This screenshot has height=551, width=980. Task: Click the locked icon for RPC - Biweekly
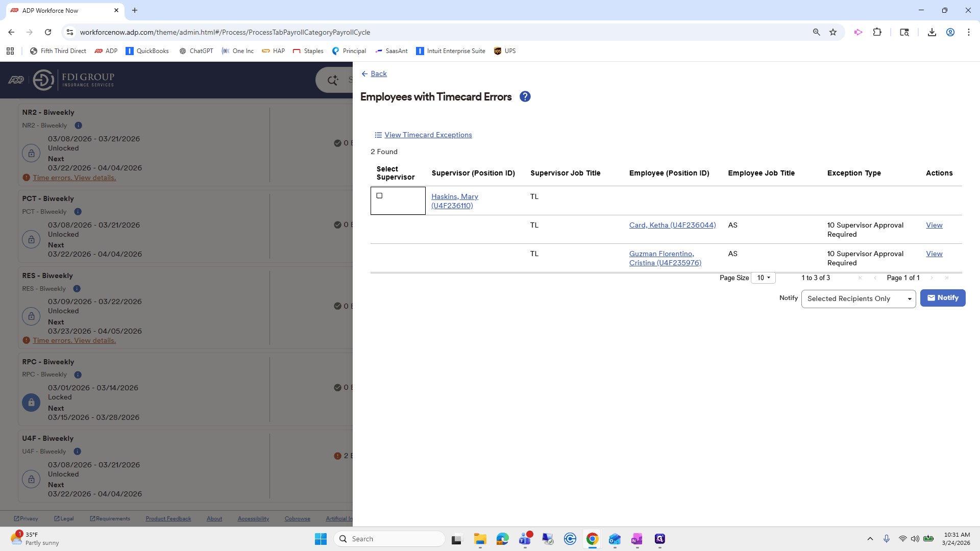(x=31, y=403)
